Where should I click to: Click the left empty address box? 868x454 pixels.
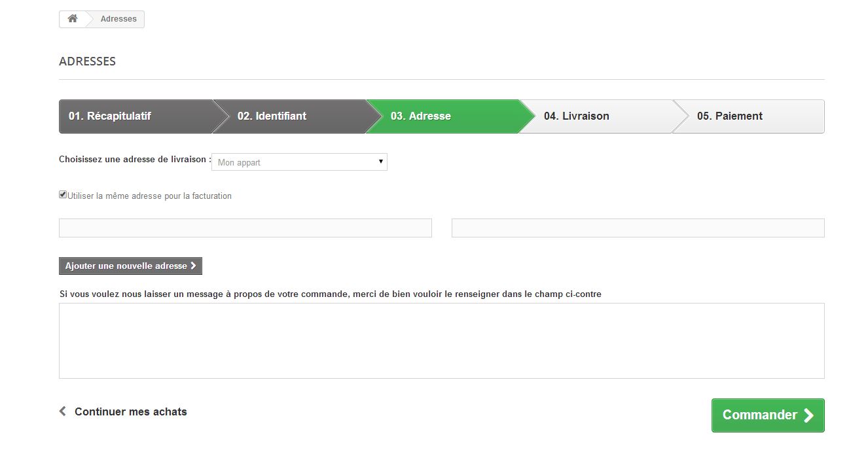(245, 228)
